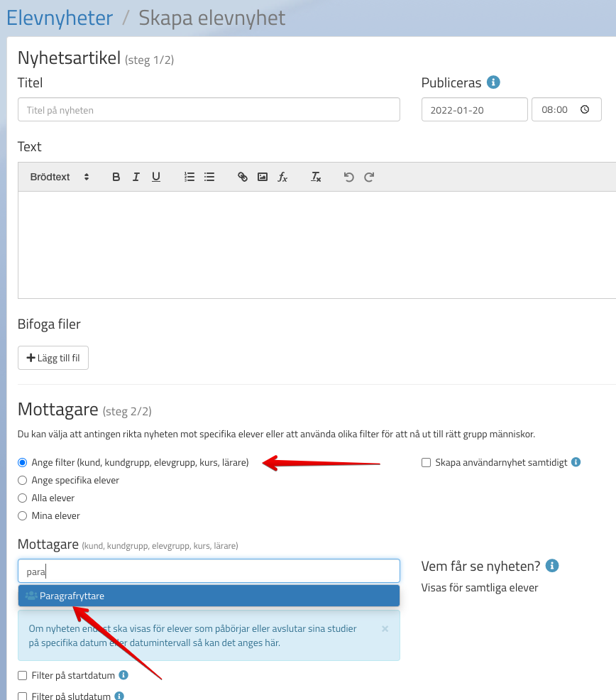
Task: Toggle bold formatting in text editor
Action: (116, 177)
